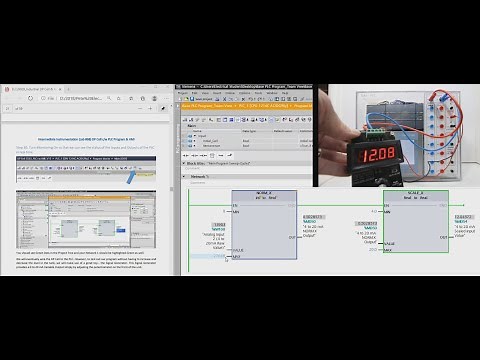Expand the collapsed project tree panel arrow
Viewport: 480px width, 360px height.
tap(178, 106)
